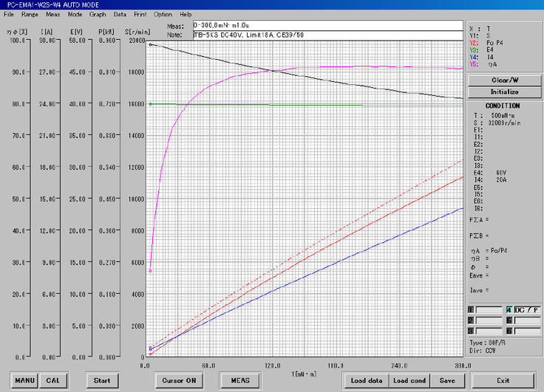Open the Option menu
This screenshot has height=392, width=544.
coord(163,14)
